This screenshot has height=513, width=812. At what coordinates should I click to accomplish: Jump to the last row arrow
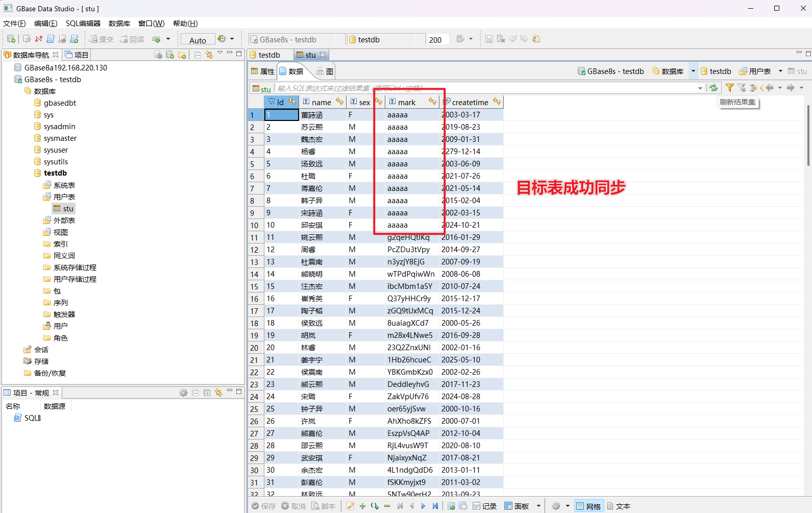click(435, 506)
